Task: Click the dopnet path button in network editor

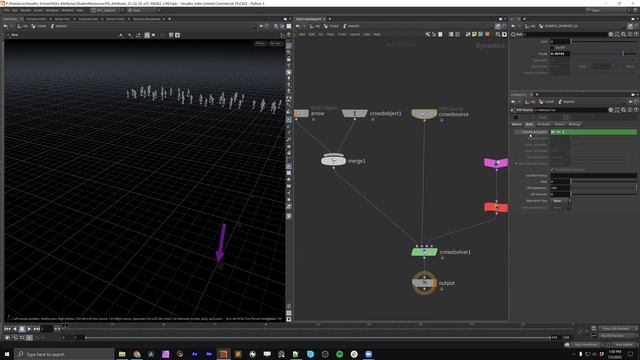Action: [352, 26]
